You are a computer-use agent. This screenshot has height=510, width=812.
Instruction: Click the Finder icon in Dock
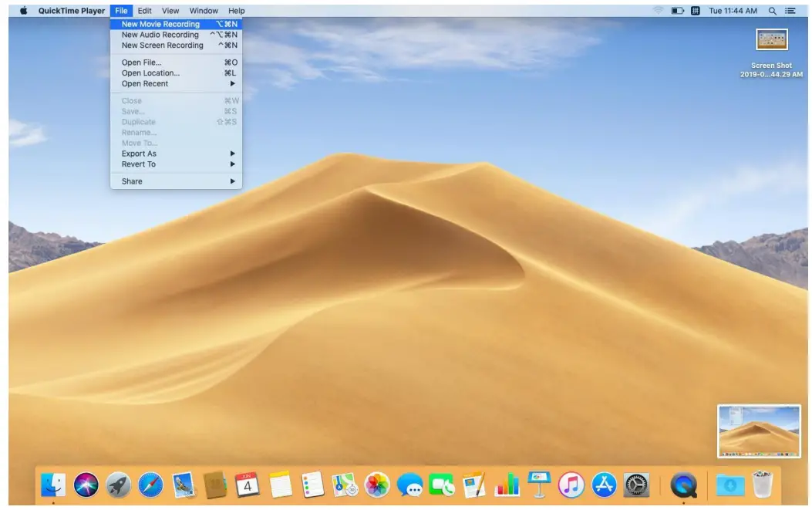[53, 485]
